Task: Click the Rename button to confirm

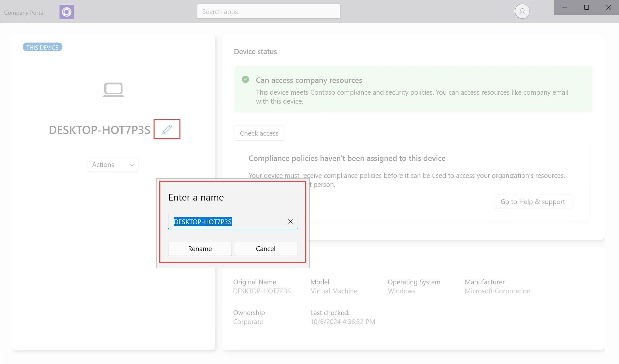Action: pos(200,248)
